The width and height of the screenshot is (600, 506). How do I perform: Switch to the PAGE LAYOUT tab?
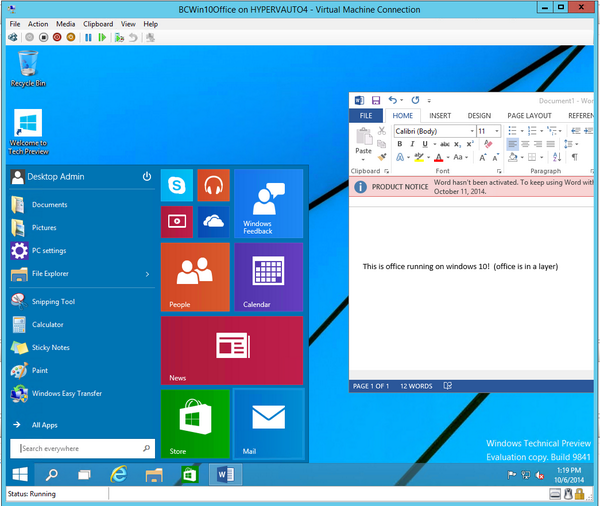pos(529,116)
